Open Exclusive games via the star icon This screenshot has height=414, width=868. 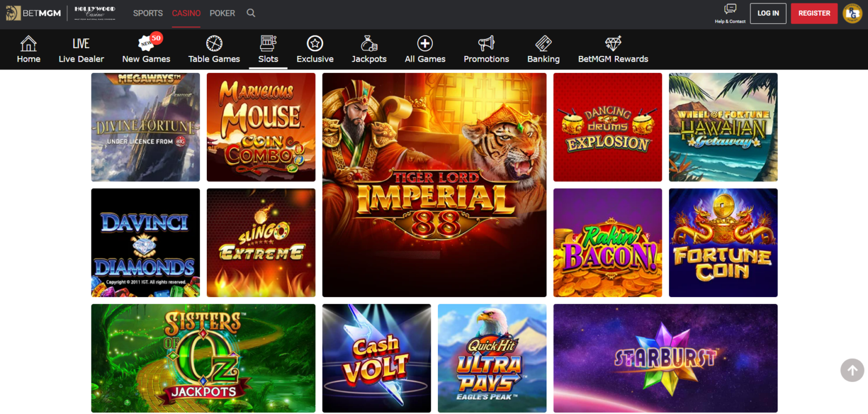(315, 43)
